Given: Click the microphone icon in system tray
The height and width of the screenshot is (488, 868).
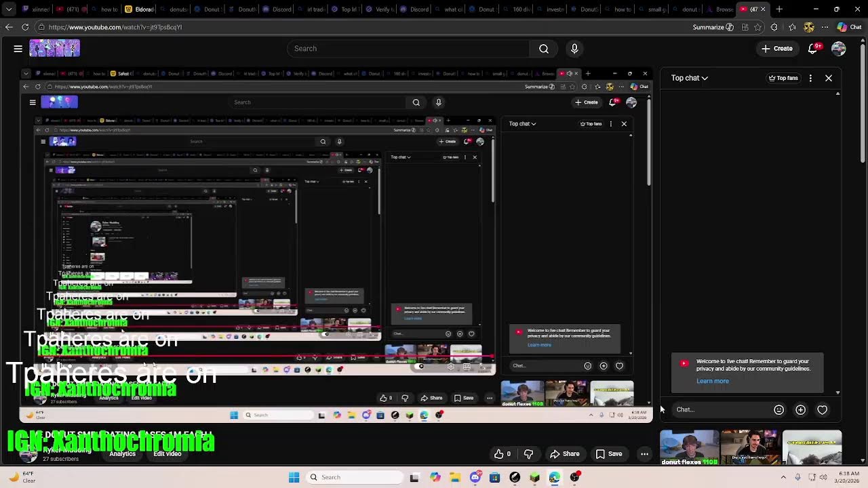Looking at the screenshot, I should click(x=797, y=477).
